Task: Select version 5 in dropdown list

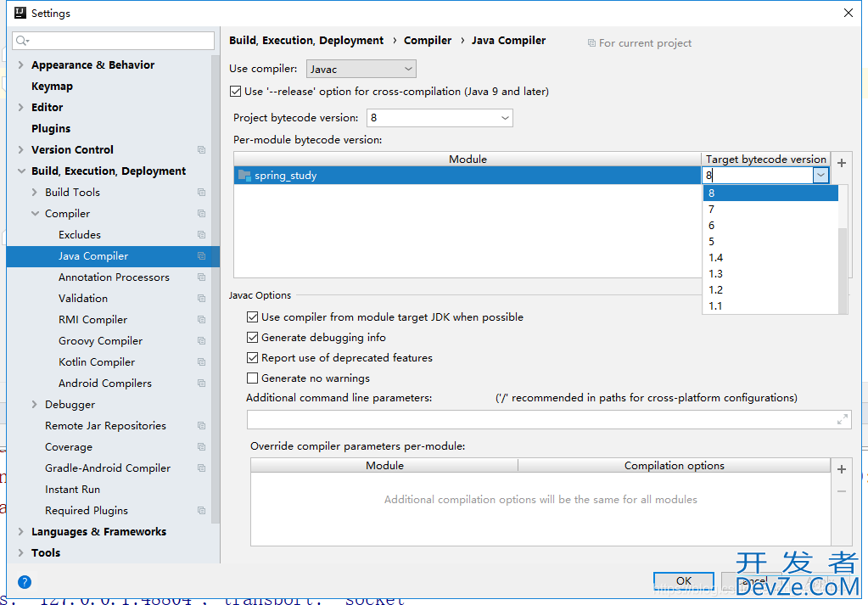Action: pyautogui.click(x=770, y=241)
